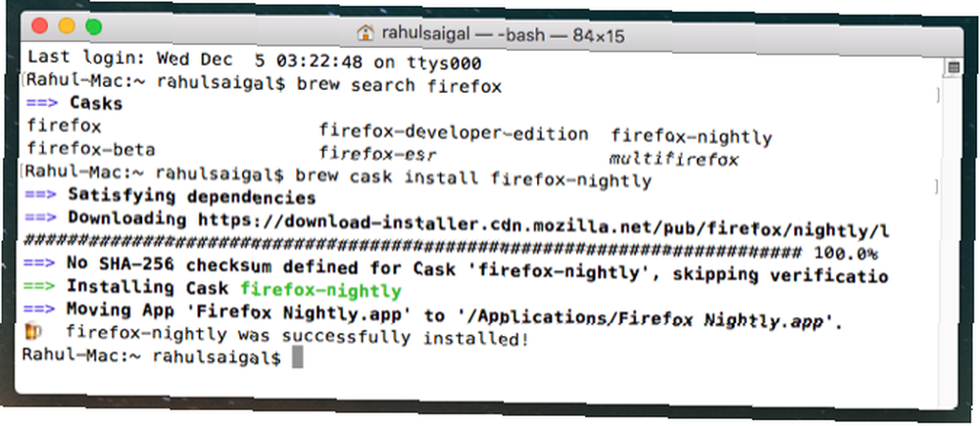This screenshot has height=426, width=980.
Task: Click '/Applications/Firefox Nightly.app' path text
Action: tap(646, 320)
